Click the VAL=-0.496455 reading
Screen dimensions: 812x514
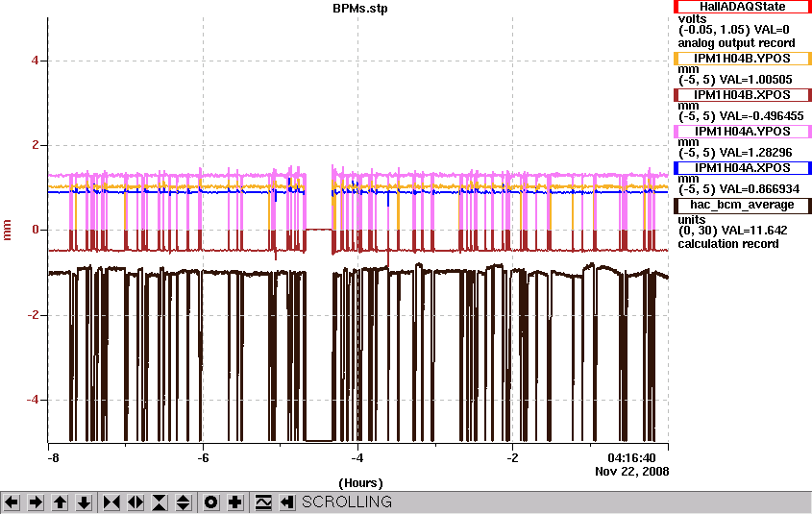point(762,116)
